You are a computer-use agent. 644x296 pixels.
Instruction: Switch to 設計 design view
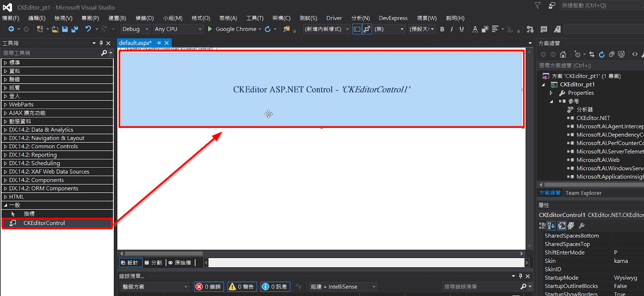(x=130, y=263)
